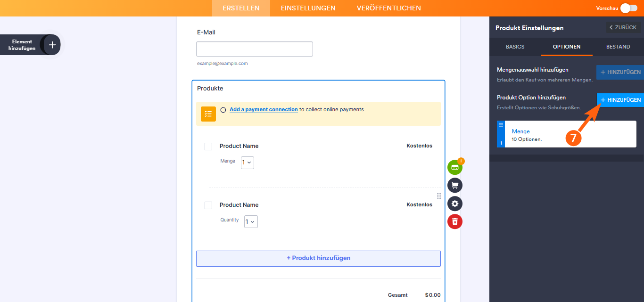Click the Produkt hinzufügen button
This screenshot has width=644, height=302.
click(x=318, y=258)
